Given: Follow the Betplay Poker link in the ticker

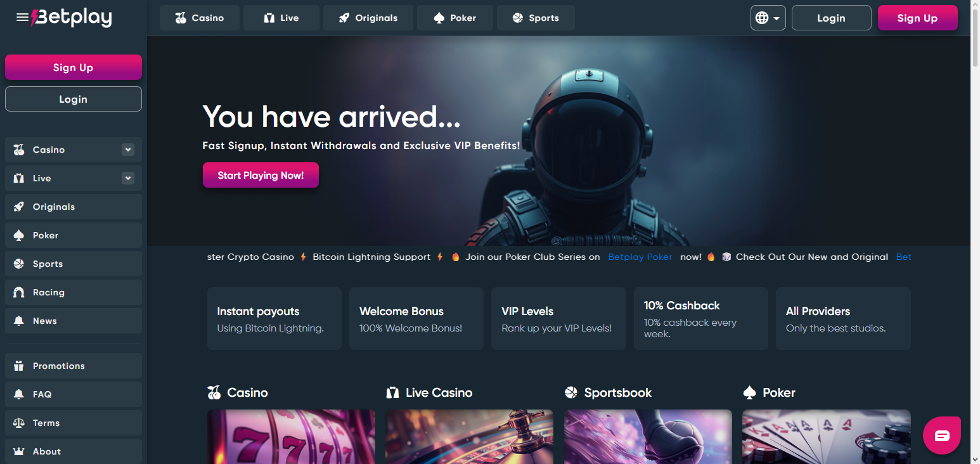Looking at the screenshot, I should click(x=640, y=257).
